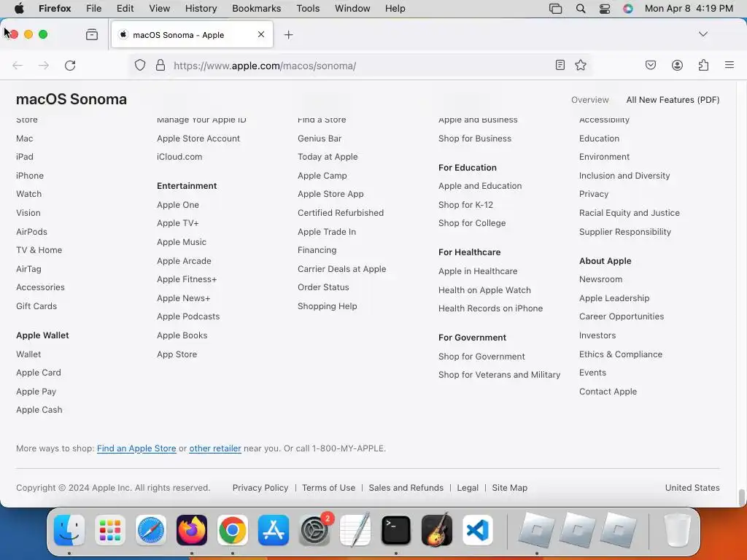Click the Find an Apple Store link
The height and width of the screenshot is (560, 747).
[136, 448]
